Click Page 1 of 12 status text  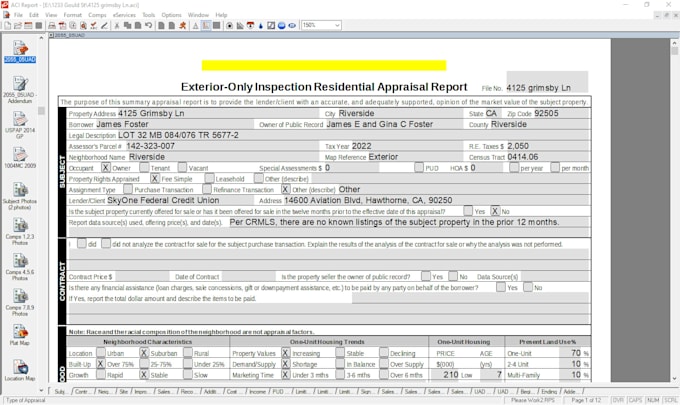coord(586,400)
